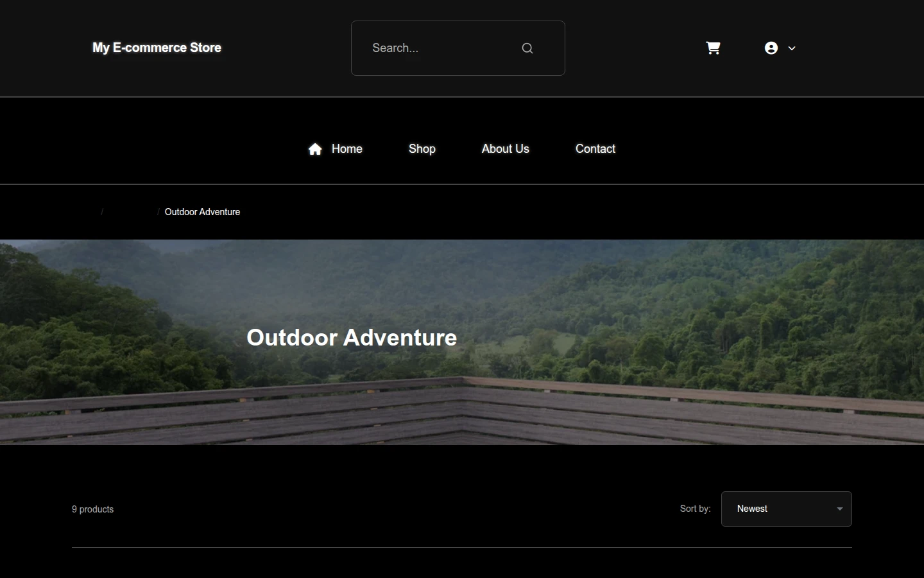Open the Newest sort dropdown
The width and height of the screenshot is (924, 578).
787,509
